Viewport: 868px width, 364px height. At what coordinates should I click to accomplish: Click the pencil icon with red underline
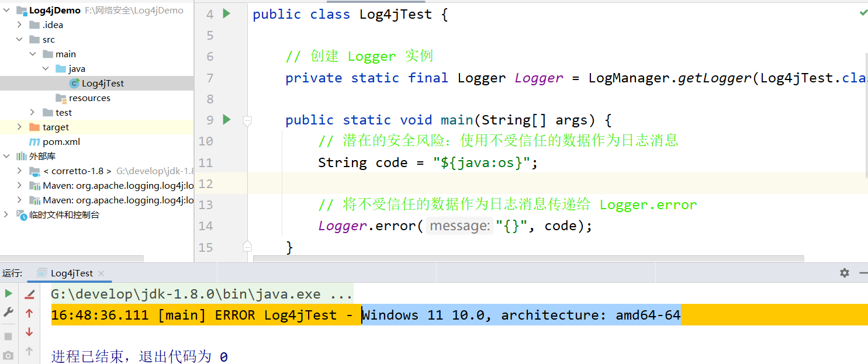(29, 294)
